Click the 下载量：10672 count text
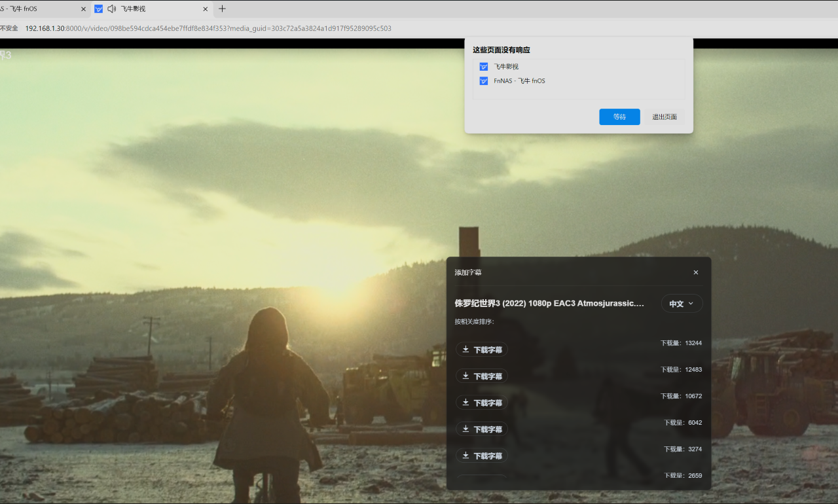 coord(681,396)
